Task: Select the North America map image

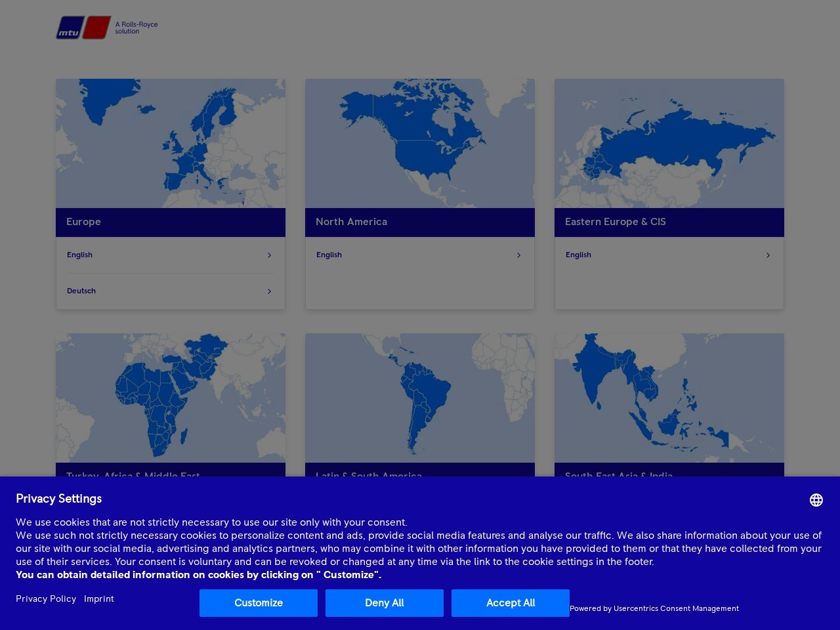Action: 420,143
